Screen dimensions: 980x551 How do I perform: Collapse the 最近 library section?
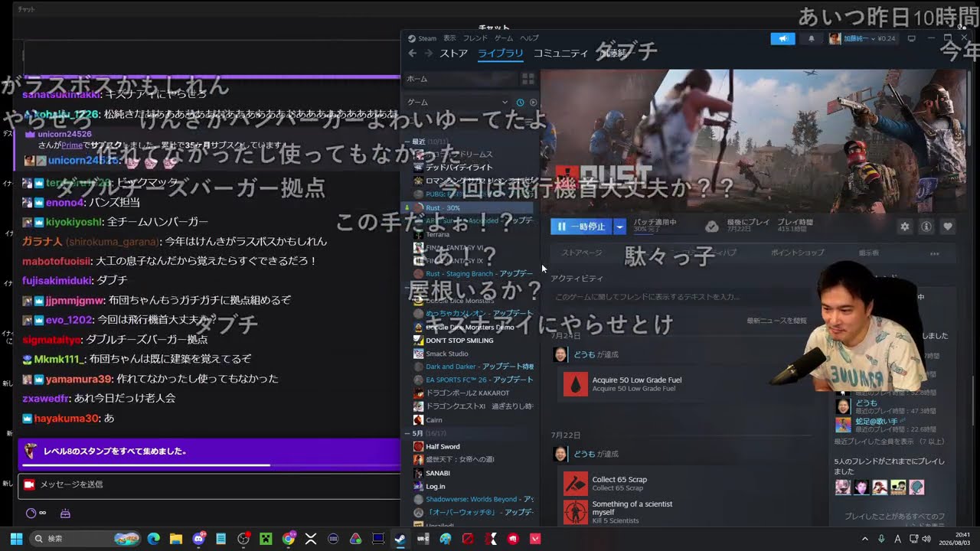coord(408,142)
